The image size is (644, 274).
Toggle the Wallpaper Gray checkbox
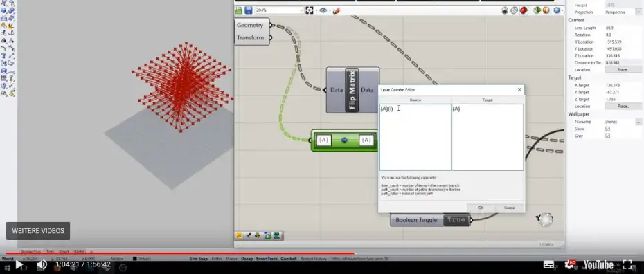click(x=608, y=136)
